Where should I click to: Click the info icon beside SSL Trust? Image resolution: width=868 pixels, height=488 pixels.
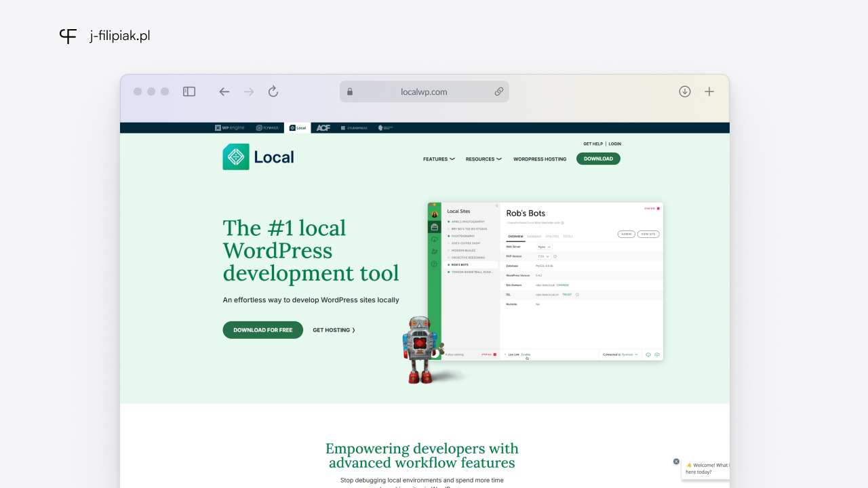coord(577,295)
